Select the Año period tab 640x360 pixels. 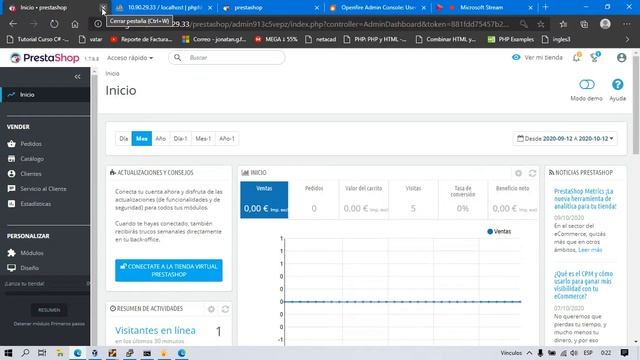click(160, 138)
